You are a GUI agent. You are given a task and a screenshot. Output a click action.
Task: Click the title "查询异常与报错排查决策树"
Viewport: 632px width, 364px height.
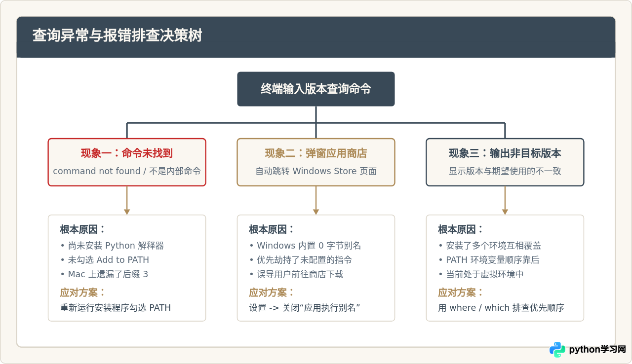tap(117, 36)
